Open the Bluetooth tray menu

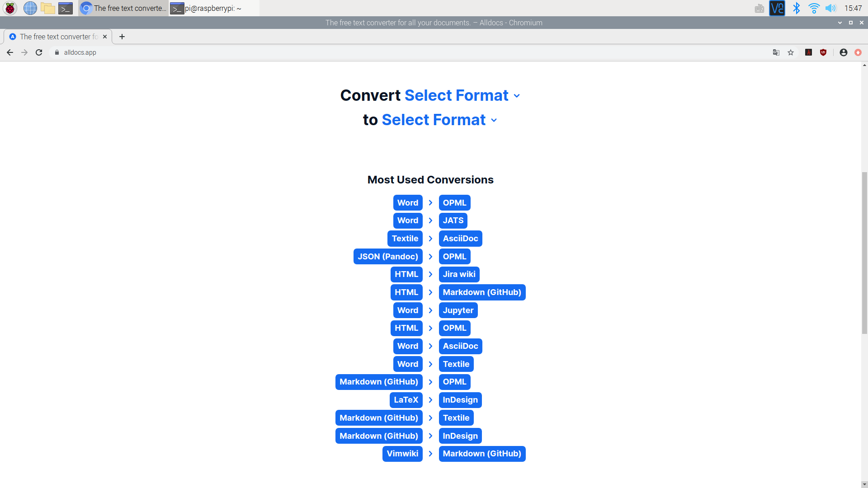pyautogui.click(x=797, y=8)
